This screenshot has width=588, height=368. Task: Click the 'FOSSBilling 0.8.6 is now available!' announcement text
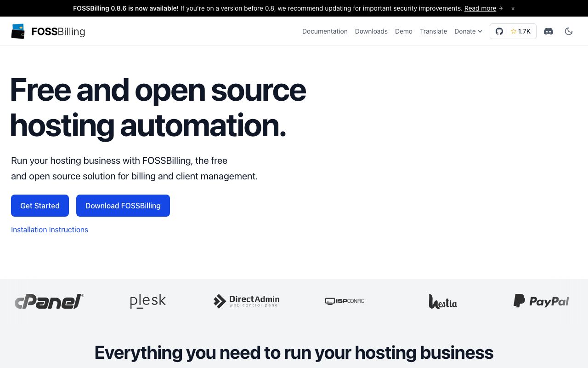pos(126,8)
